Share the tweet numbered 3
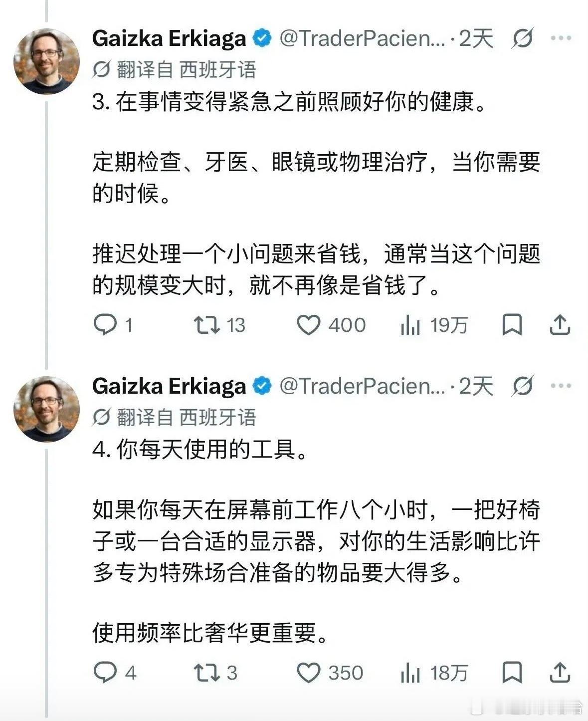Viewport: 588px width, 721px height. point(560,325)
